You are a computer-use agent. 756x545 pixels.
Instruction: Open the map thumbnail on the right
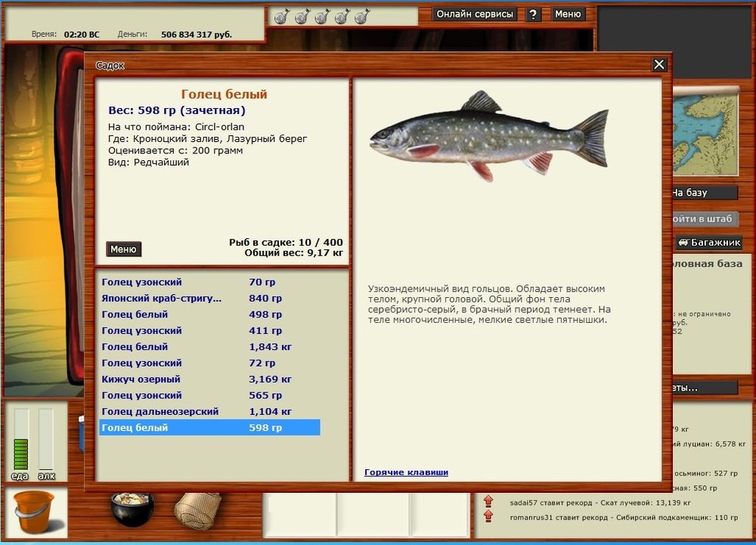click(708, 132)
